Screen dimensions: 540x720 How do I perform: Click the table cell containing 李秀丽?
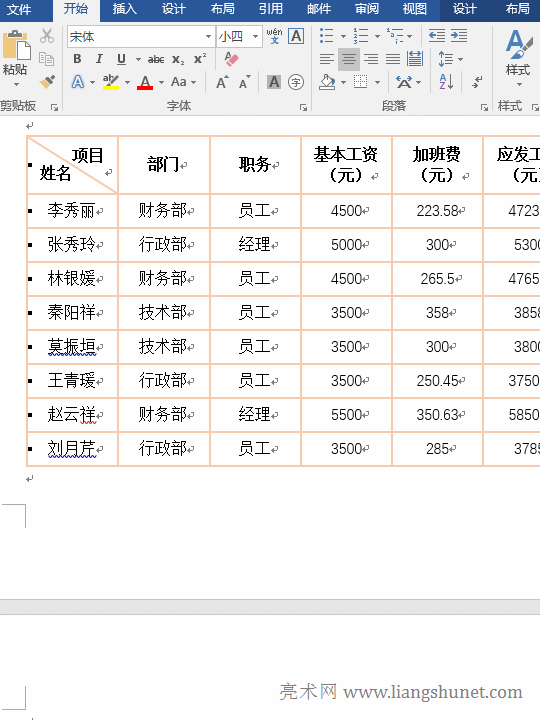pos(73,211)
